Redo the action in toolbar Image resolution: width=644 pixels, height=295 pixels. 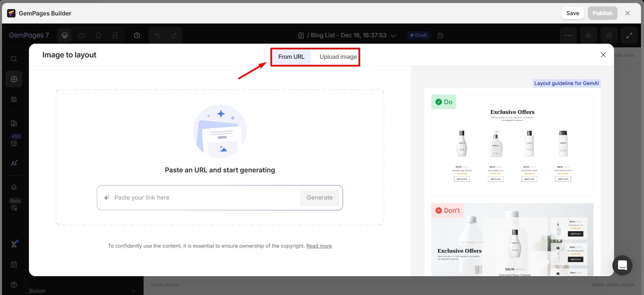(x=174, y=35)
